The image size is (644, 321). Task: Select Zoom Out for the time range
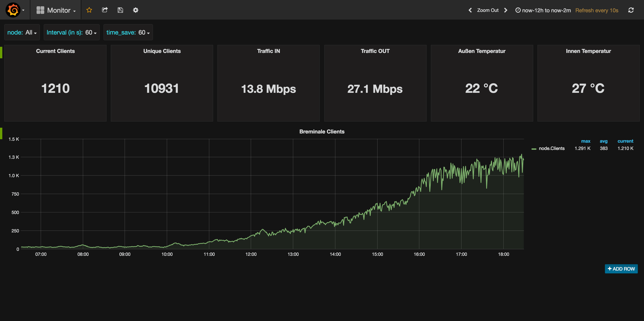(487, 10)
